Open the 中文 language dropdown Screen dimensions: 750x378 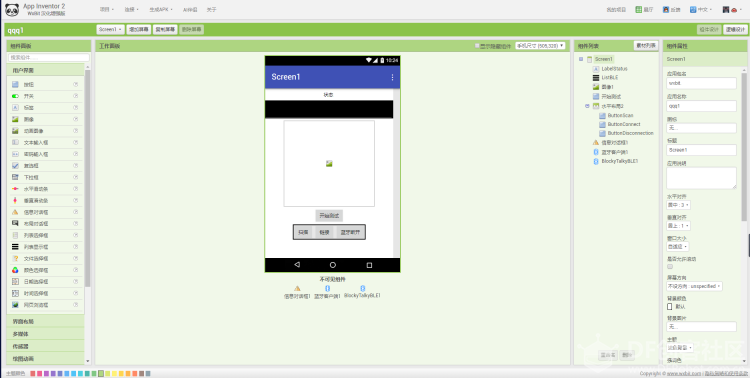pos(701,10)
